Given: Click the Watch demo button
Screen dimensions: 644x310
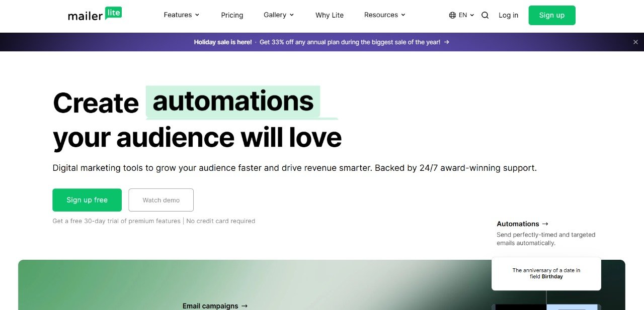Looking at the screenshot, I should tap(161, 200).
